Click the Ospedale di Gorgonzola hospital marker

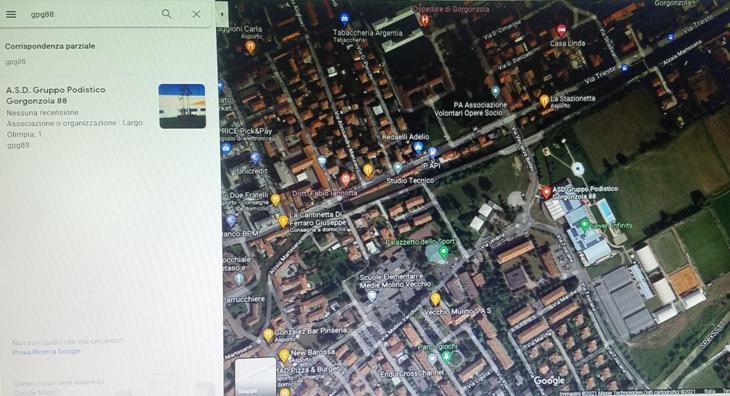click(x=424, y=20)
